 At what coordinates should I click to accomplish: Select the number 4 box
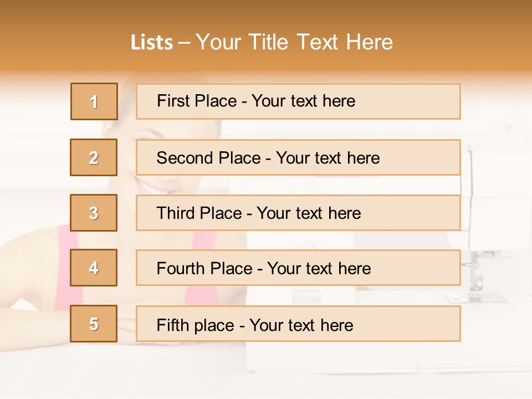click(94, 268)
